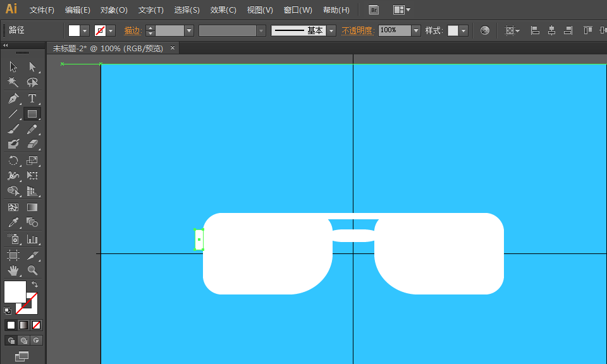Select the Type tool
This screenshot has height=364, width=607.
point(32,99)
